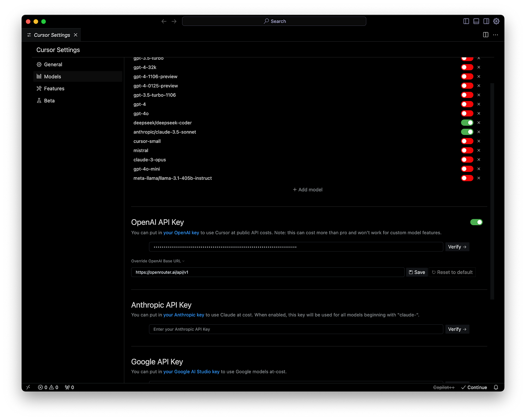The image size is (526, 420).
Task: Remove gpt-4o-mini model with its x
Action: (x=479, y=169)
